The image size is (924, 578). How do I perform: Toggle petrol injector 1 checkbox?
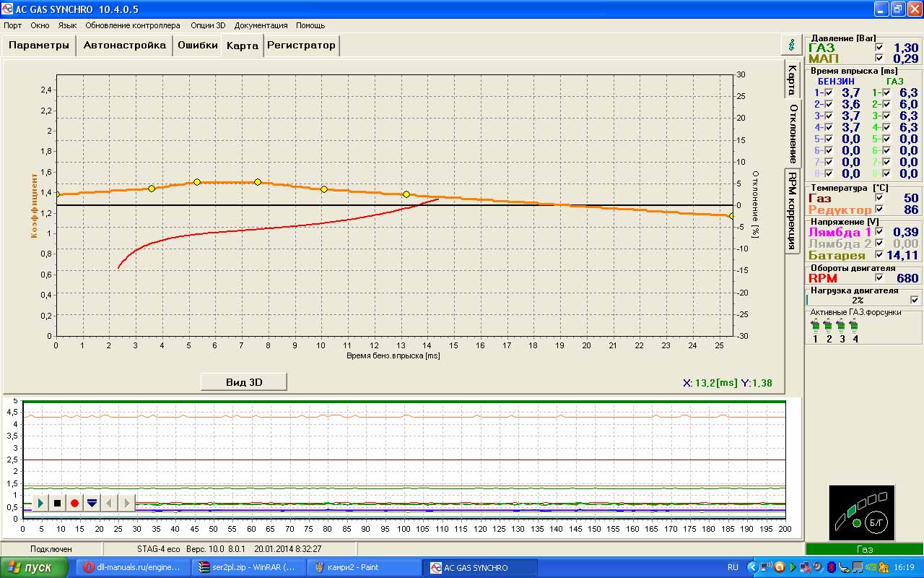tap(828, 92)
